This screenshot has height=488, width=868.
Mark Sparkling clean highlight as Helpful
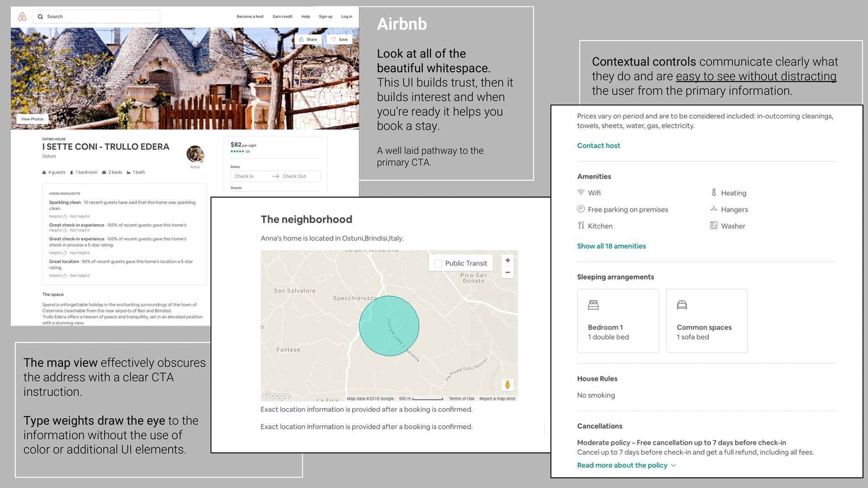tap(58, 216)
